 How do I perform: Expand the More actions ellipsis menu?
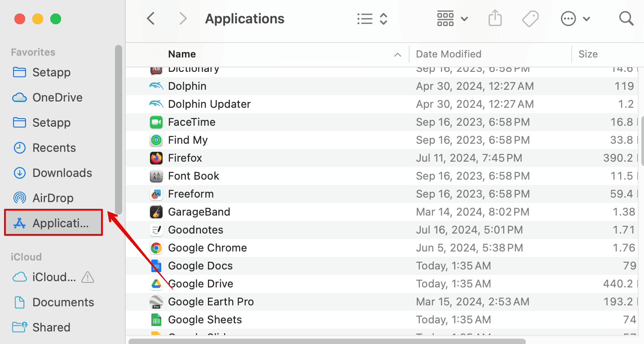pos(575,19)
